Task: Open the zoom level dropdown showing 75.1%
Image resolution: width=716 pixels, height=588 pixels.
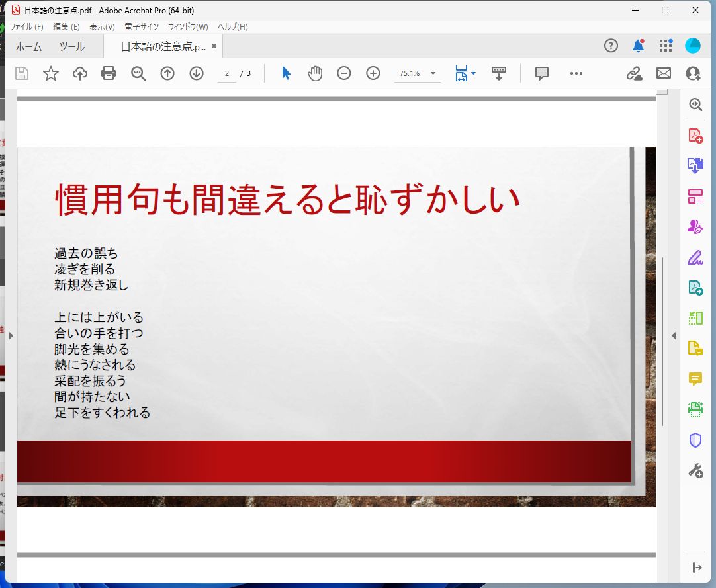Action: [417, 73]
